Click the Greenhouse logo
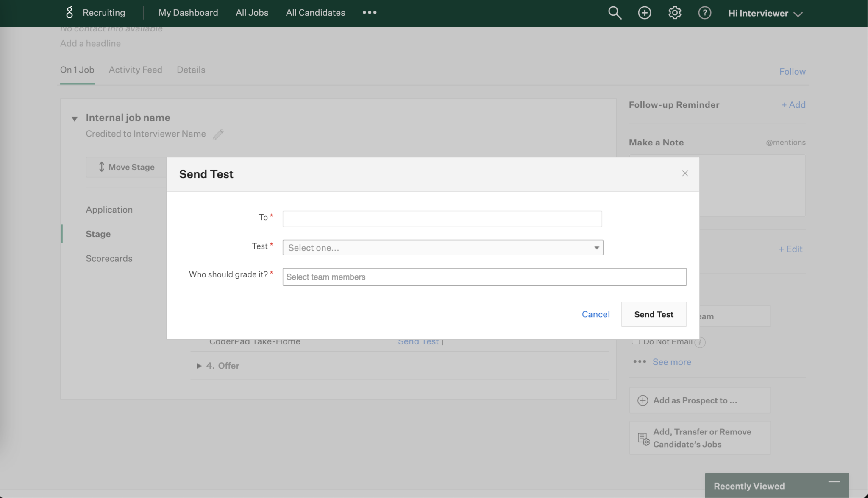868x498 pixels. pos(69,12)
